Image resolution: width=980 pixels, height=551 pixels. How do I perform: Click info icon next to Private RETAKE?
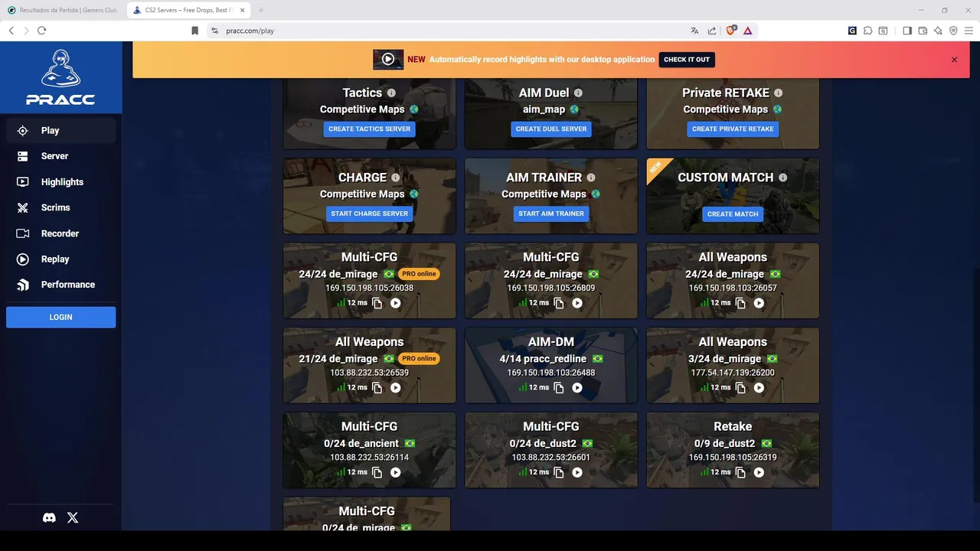pos(778,93)
